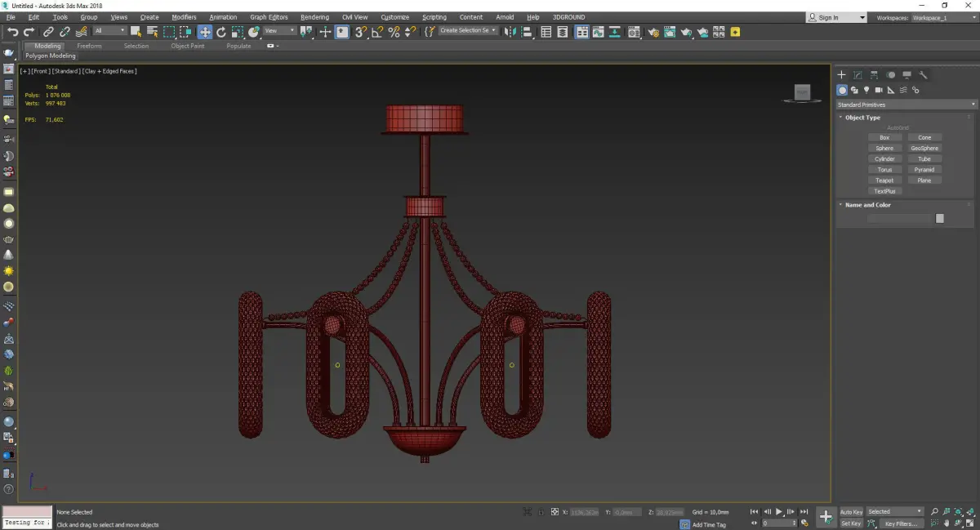This screenshot has width=980, height=530.
Task: Open the selection filter All dropdown
Action: 109,31
